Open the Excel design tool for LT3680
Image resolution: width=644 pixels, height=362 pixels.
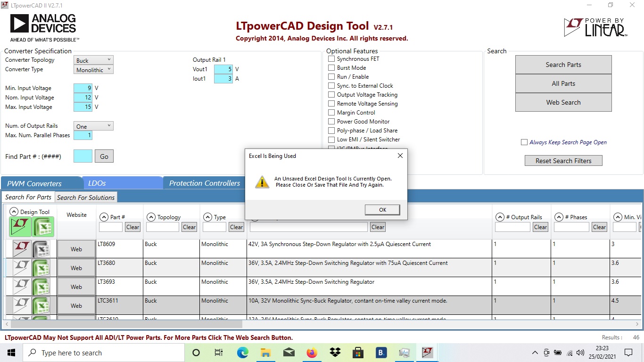pyautogui.click(x=41, y=268)
